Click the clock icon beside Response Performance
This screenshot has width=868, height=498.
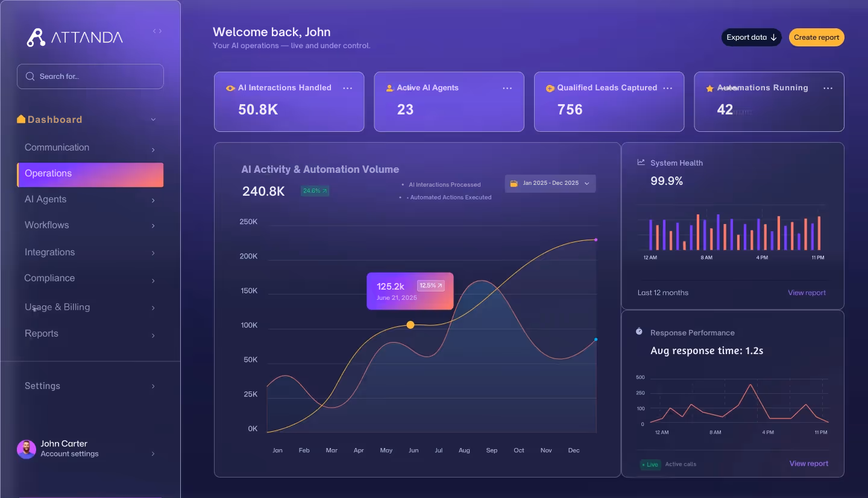639,331
